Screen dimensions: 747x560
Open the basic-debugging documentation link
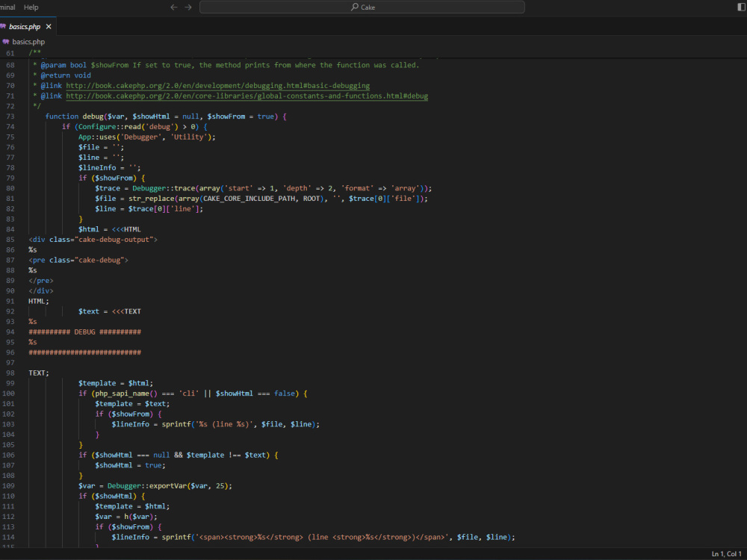click(217, 86)
